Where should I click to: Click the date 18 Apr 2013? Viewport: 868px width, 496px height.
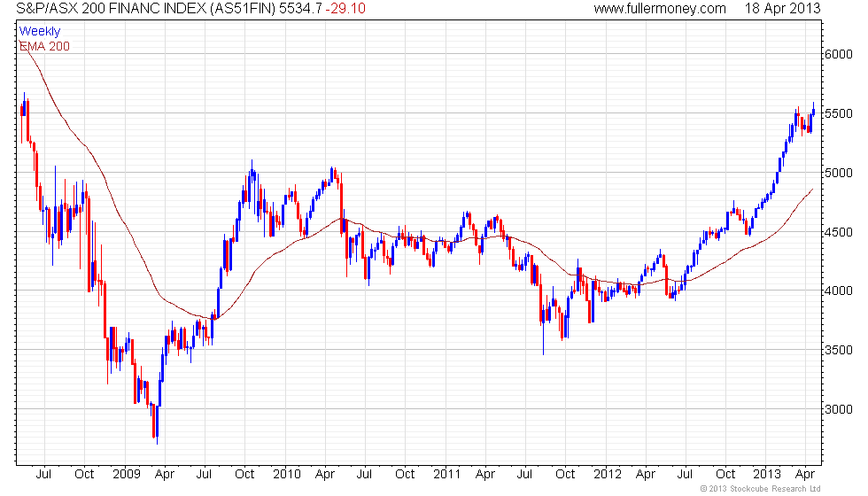(782, 8)
